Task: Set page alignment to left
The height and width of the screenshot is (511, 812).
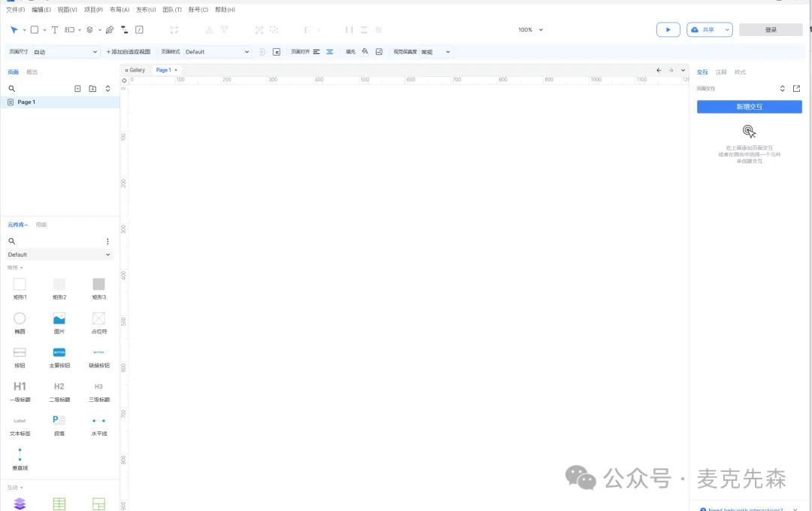Action: (x=317, y=52)
